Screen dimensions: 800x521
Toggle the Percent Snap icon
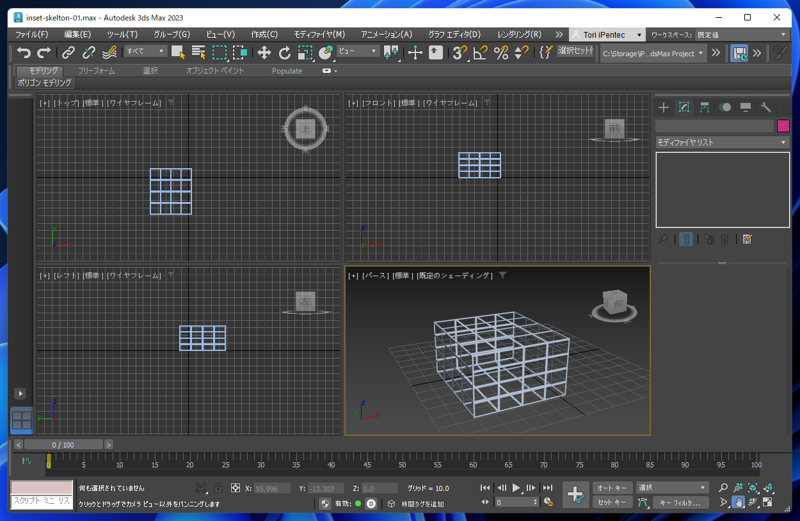click(x=501, y=53)
